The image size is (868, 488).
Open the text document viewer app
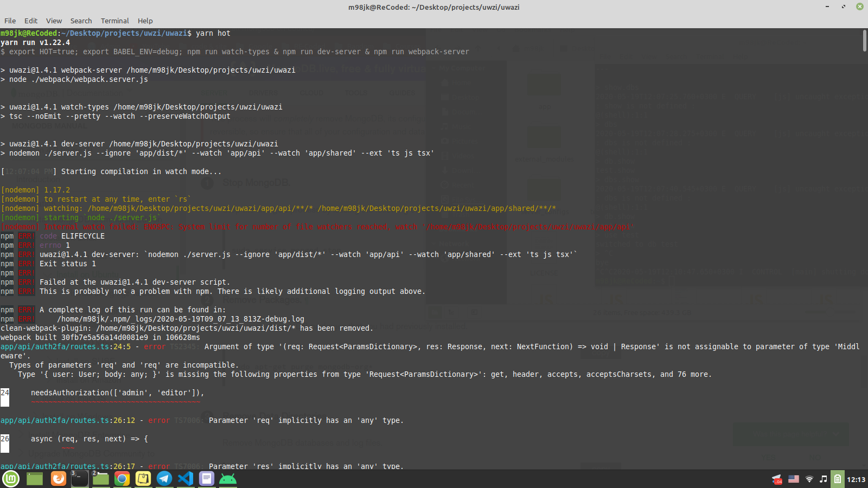click(207, 479)
